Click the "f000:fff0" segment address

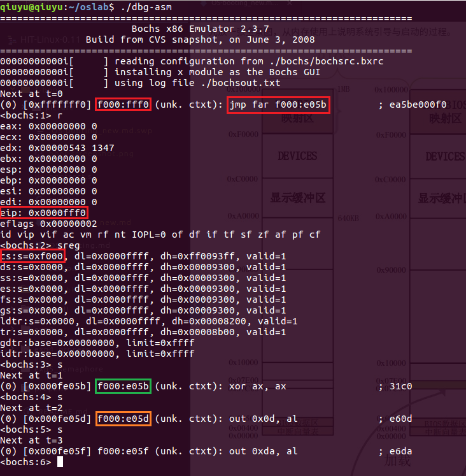[x=123, y=105]
